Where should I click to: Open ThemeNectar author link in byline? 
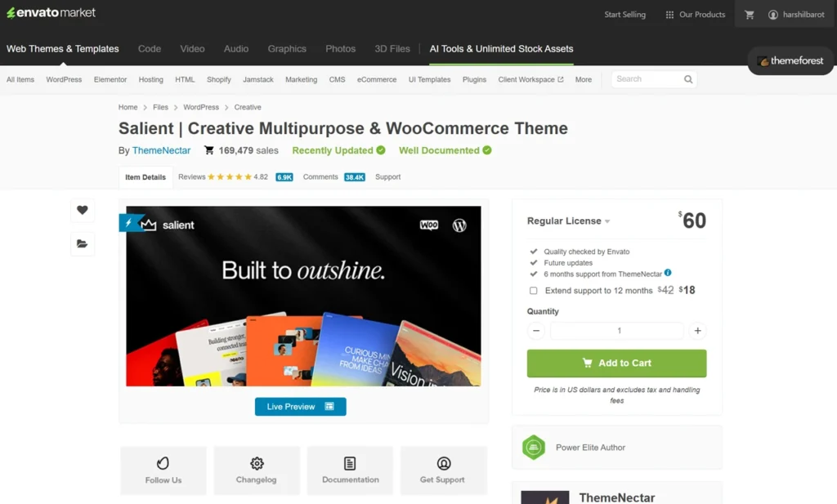pos(161,150)
